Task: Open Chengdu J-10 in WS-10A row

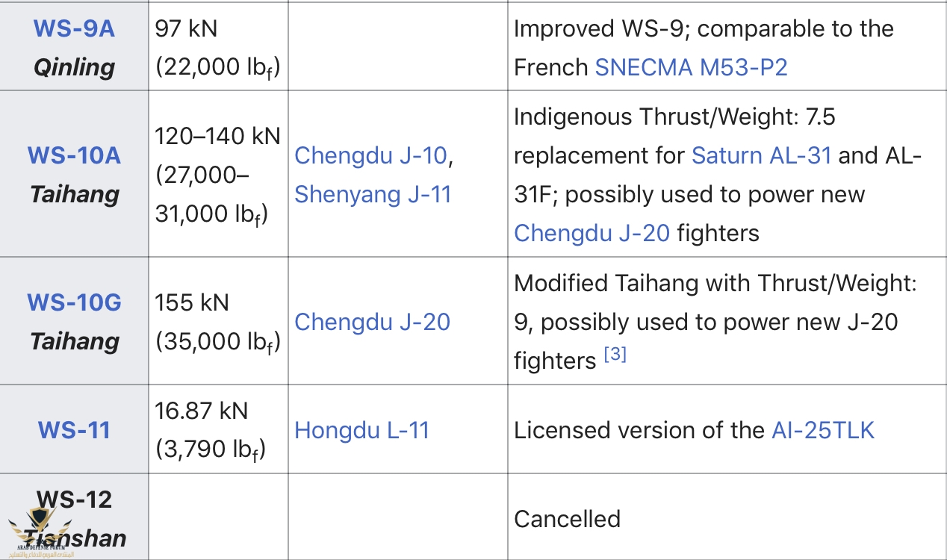Action: click(370, 155)
